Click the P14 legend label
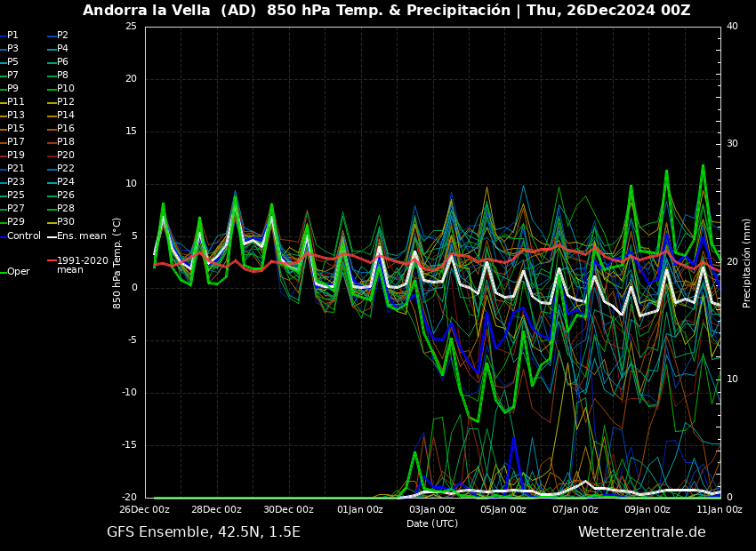 coord(66,116)
